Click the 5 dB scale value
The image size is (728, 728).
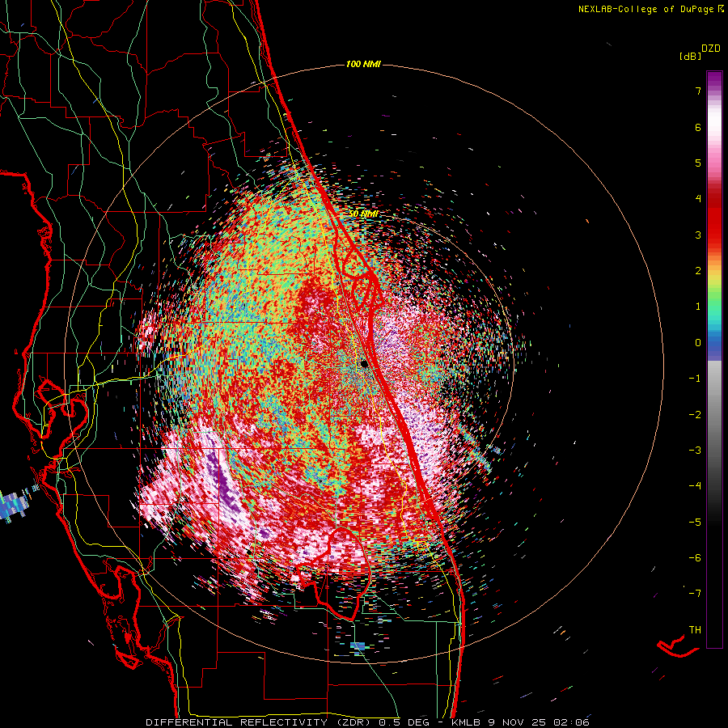click(x=698, y=163)
